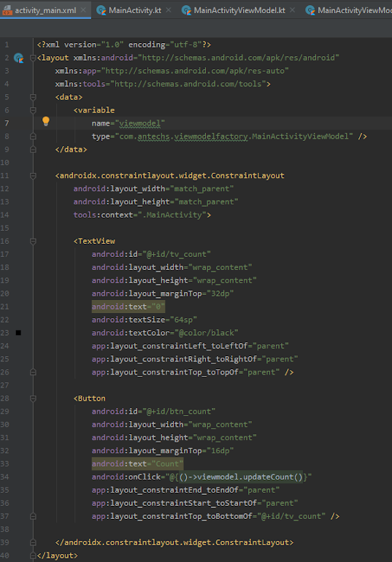This screenshot has height=562, width=392.
Task: Click layout_constraintRight_toRightOf attribute
Action: point(195,359)
